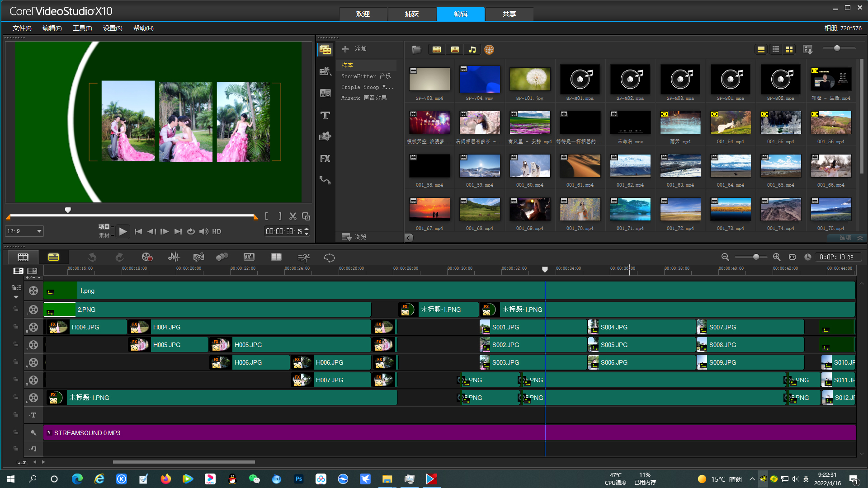
Task: Select ScoreFitter 音乐 library folder
Action: point(366,76)
